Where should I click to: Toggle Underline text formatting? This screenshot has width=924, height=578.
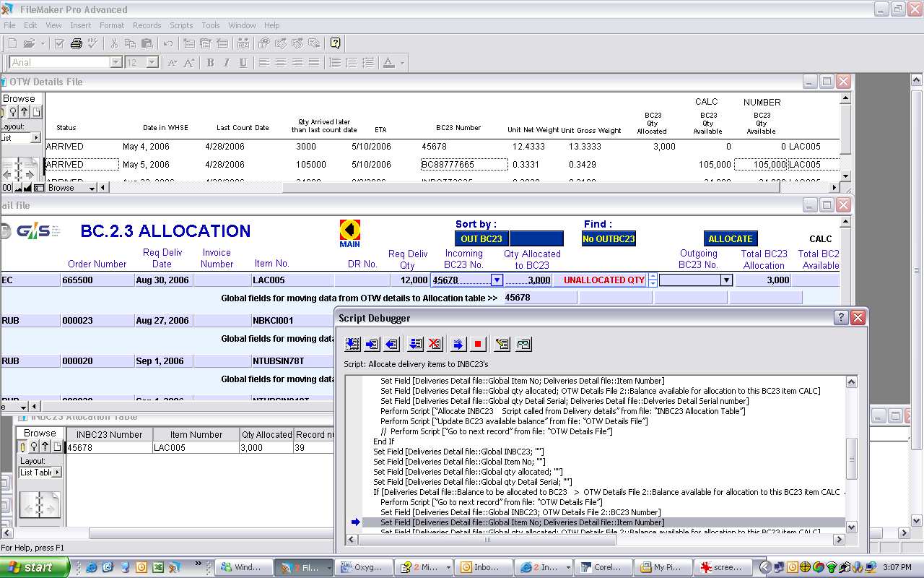coord(243,63)
